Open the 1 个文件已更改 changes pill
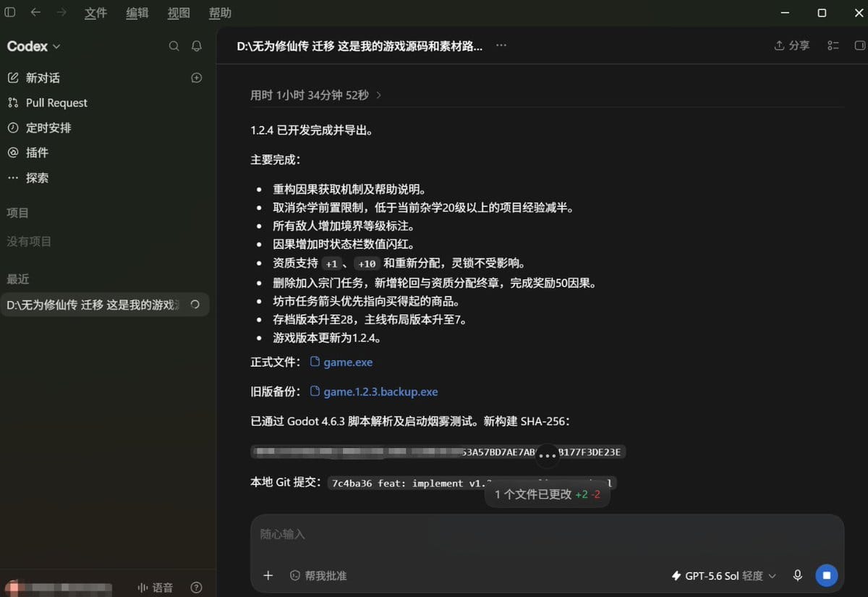Image resolution: width=868 pixels, height=597 pixels. [x=548, y=494]
